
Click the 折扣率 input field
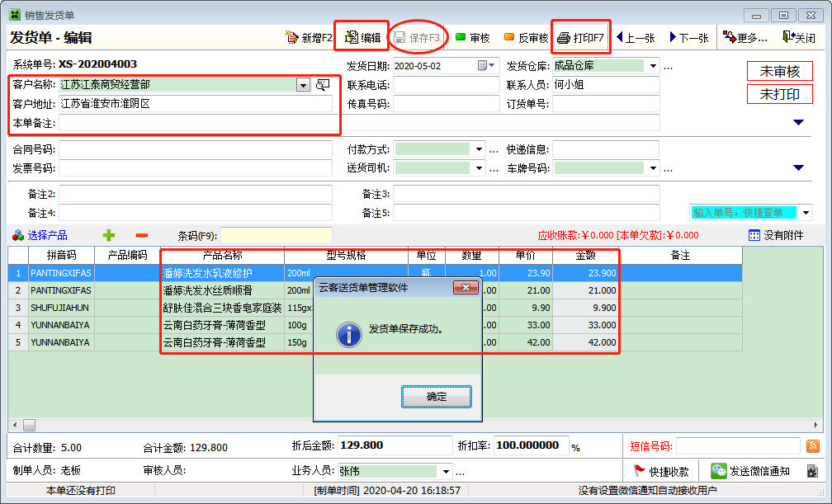(x=532, y=445)
